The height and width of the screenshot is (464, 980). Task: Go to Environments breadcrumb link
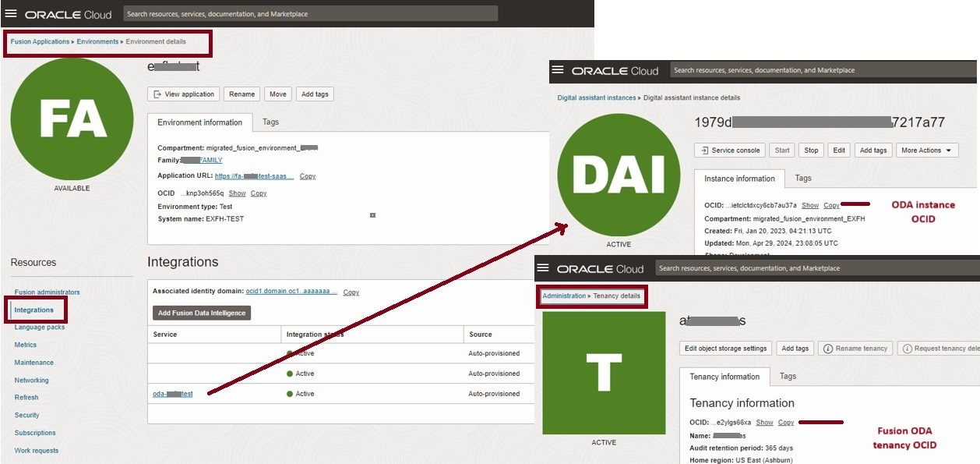pos(97,41)
